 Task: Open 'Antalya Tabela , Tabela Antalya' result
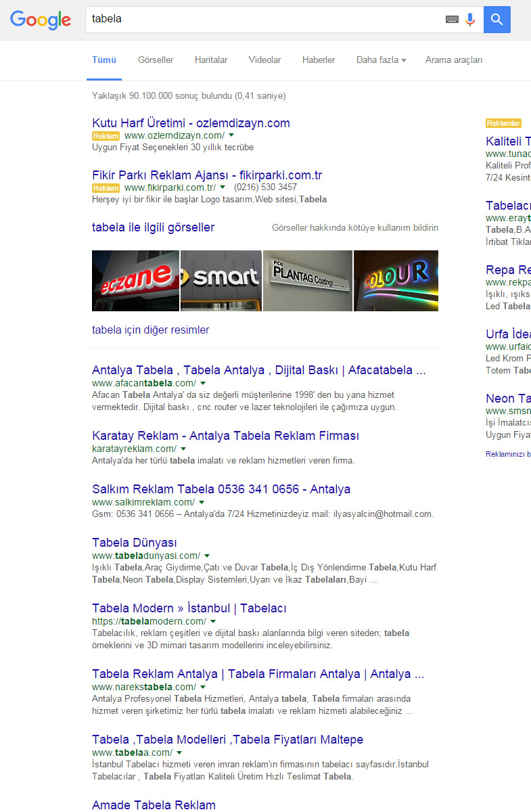click(258, 371)
